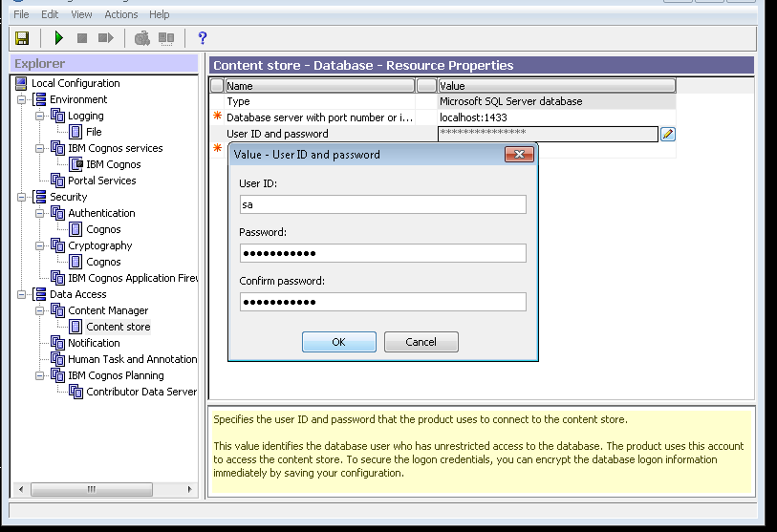Click the Stop service toolbar icon

pos(82,38)
